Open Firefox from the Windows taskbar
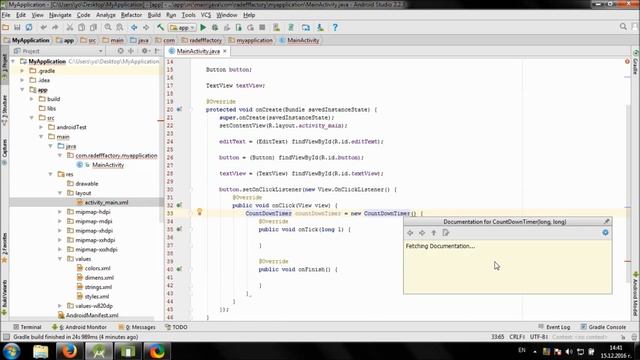Image resolution: width=640 pixels, height=360 pixels. (x=69, y=351)
